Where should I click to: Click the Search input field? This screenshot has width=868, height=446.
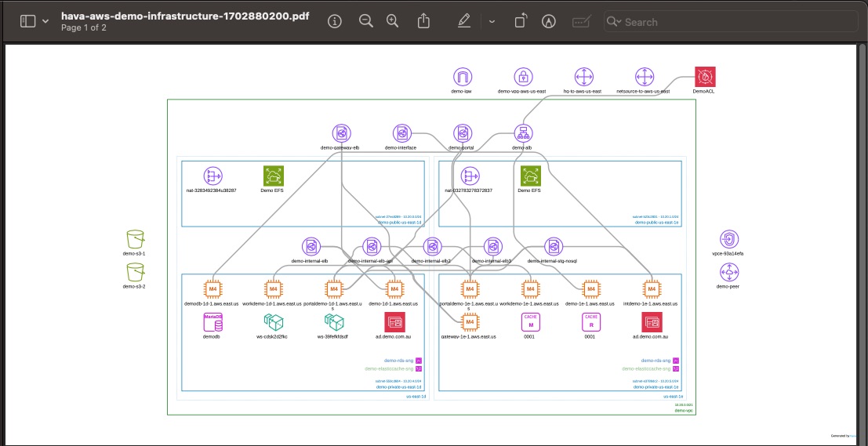[x=690, y=22]
